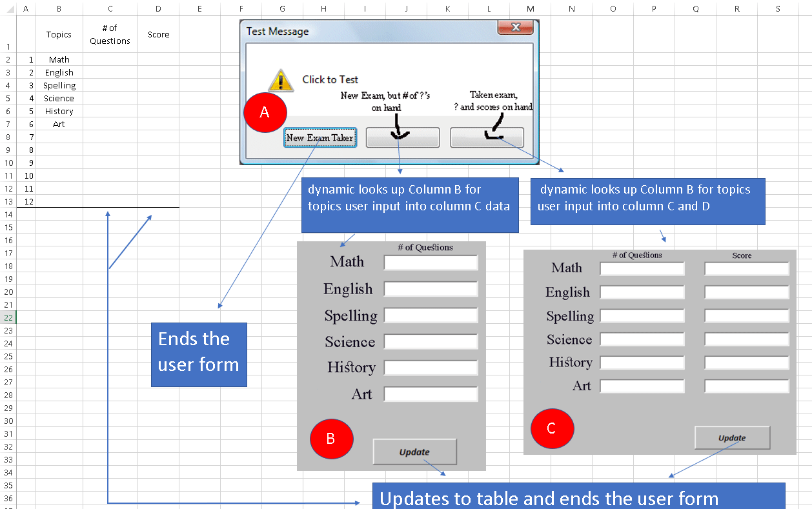Click the English # of Questions box on form C

642,292
